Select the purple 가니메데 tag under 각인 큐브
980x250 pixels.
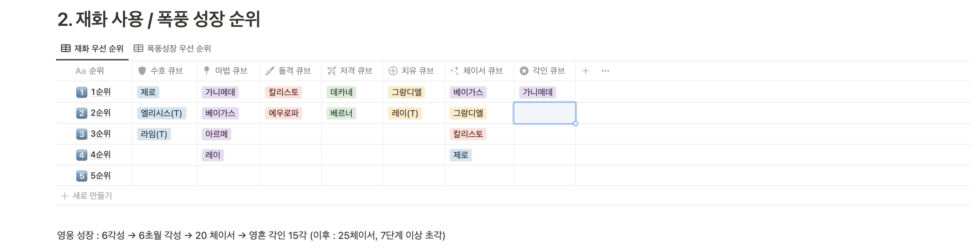pyautogui.click(x=537, y=92)
